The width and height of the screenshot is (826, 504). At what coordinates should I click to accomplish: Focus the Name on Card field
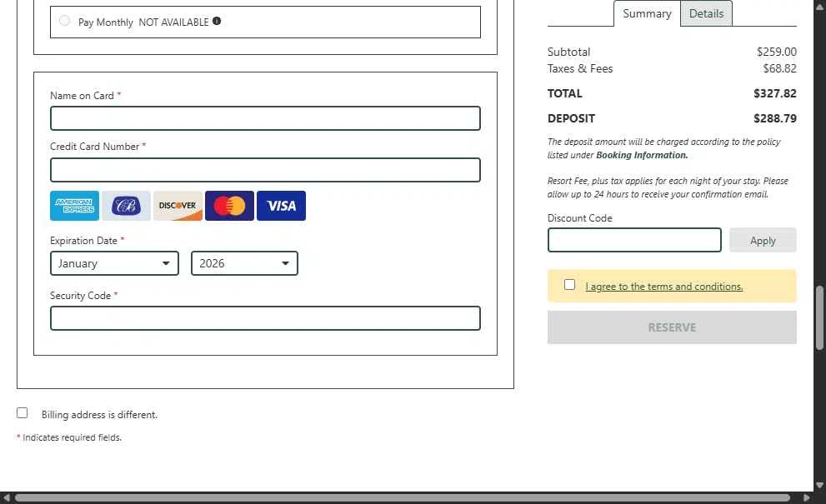266,118
